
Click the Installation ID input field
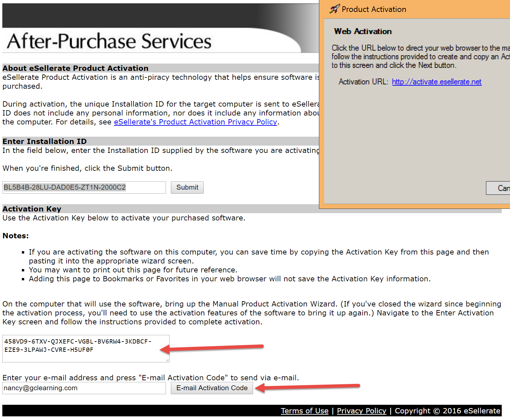[84, 187]
